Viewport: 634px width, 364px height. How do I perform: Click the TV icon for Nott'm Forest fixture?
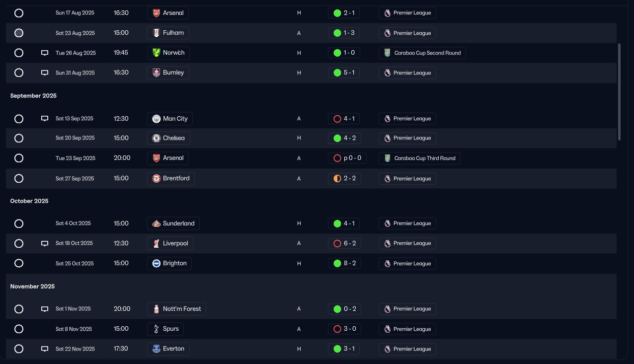(45, 309)
